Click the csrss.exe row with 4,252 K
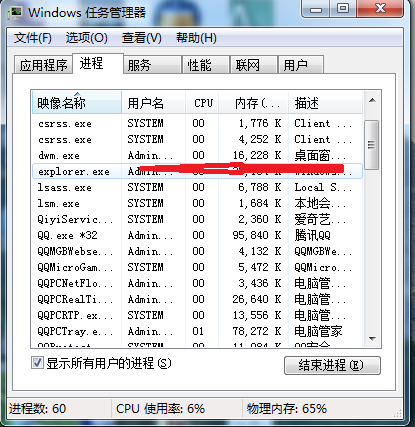The image size is (415, 427). click(x=197, y=139)
